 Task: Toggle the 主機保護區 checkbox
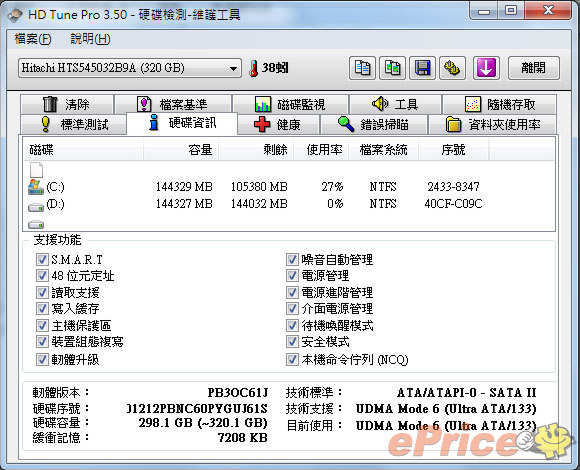(42, 325)
